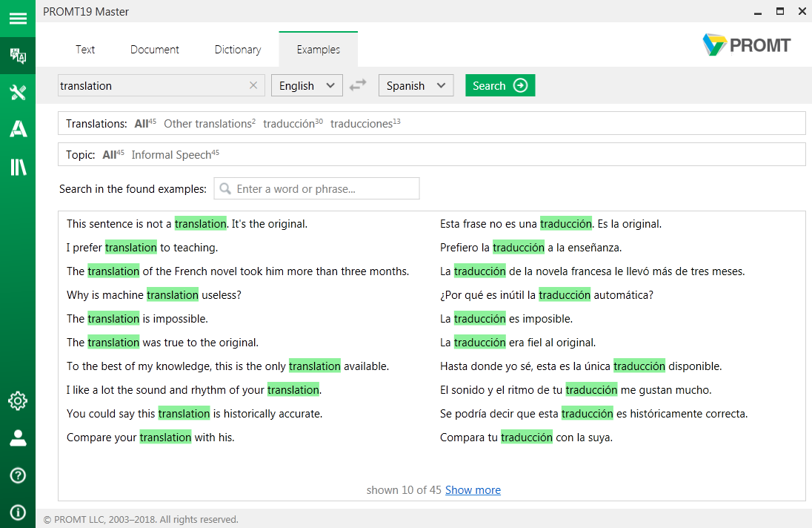
Task: Click Spanish text 'Hasta donde yo sé'
Action: tap(581, 366)
